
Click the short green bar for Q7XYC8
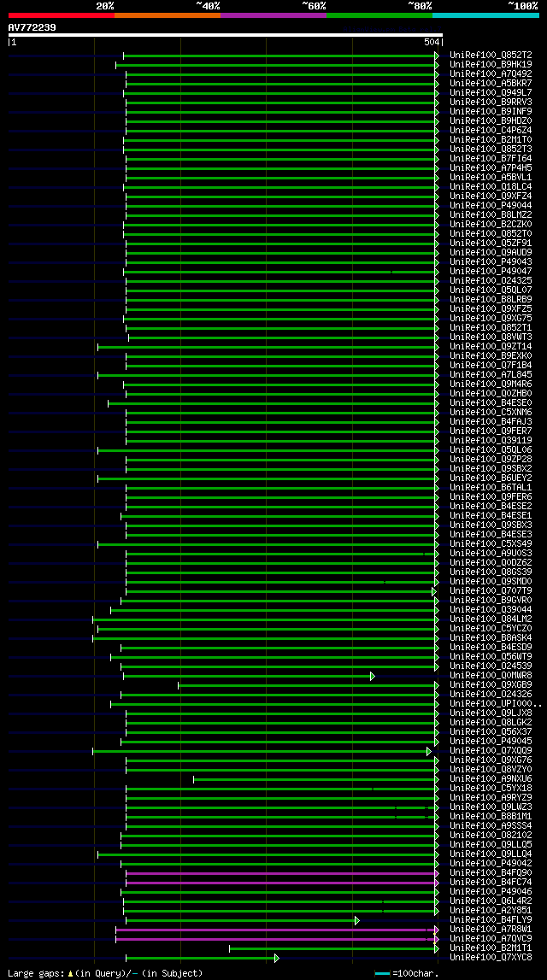(x=201, y=958)
